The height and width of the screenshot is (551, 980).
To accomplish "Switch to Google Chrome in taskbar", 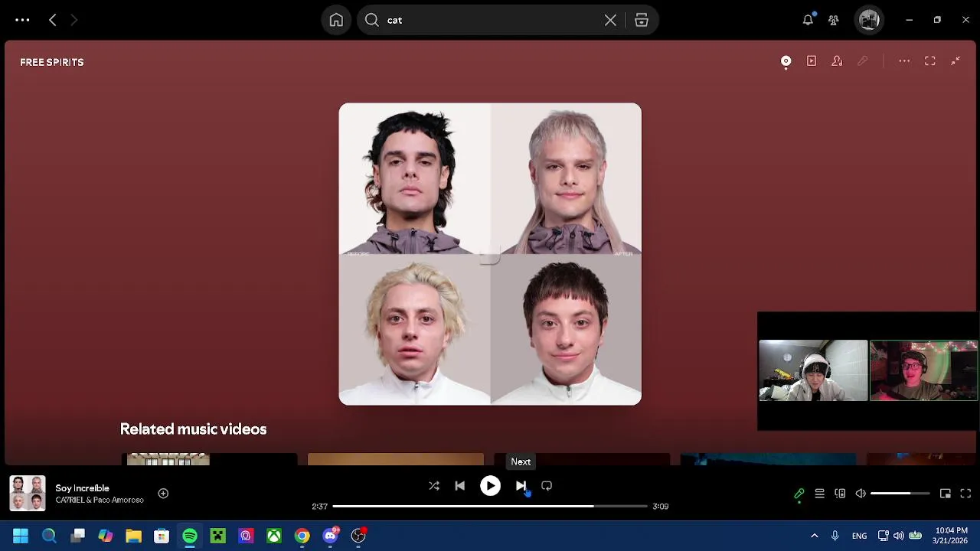I will (x=302, y=536).
